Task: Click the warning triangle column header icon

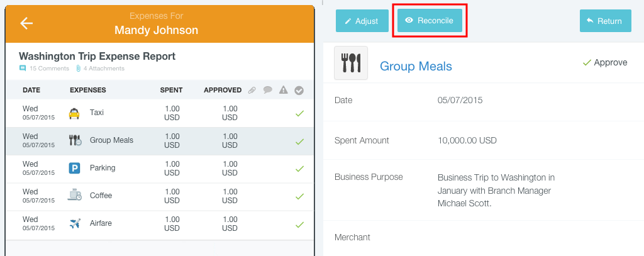Action: (x=284, y=90)
